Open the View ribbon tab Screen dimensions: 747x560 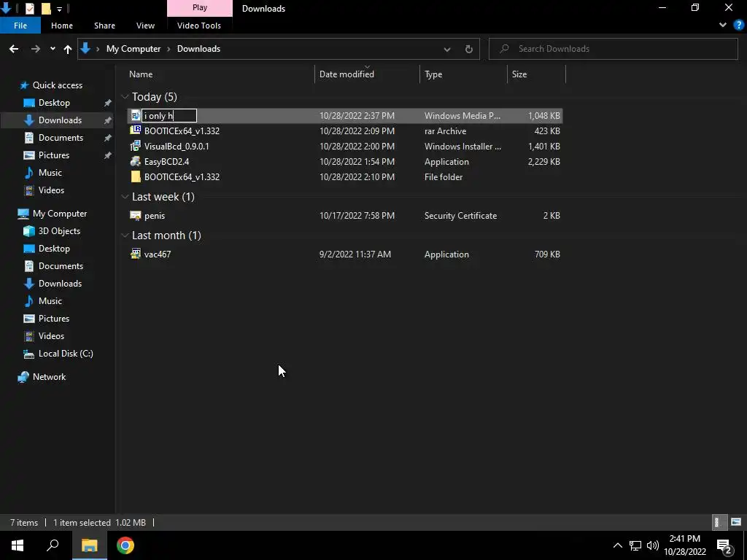coord(145,26)
